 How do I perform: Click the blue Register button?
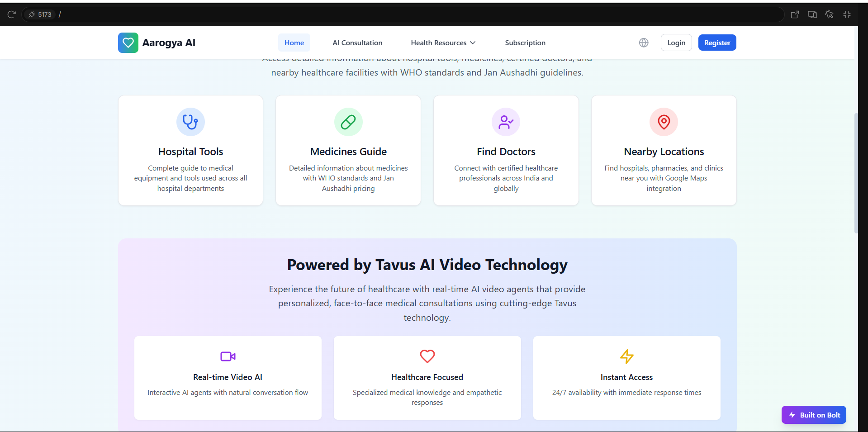pos(717,43)
